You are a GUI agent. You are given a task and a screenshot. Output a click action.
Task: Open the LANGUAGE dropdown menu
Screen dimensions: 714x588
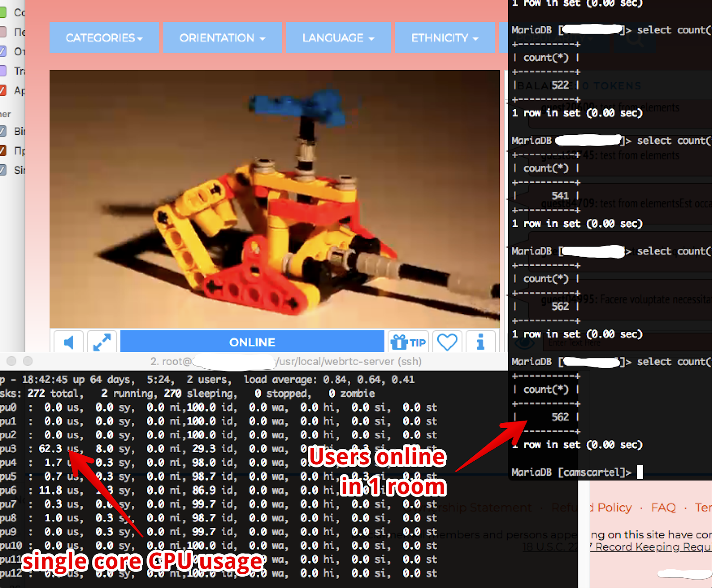tap(338, 38)
